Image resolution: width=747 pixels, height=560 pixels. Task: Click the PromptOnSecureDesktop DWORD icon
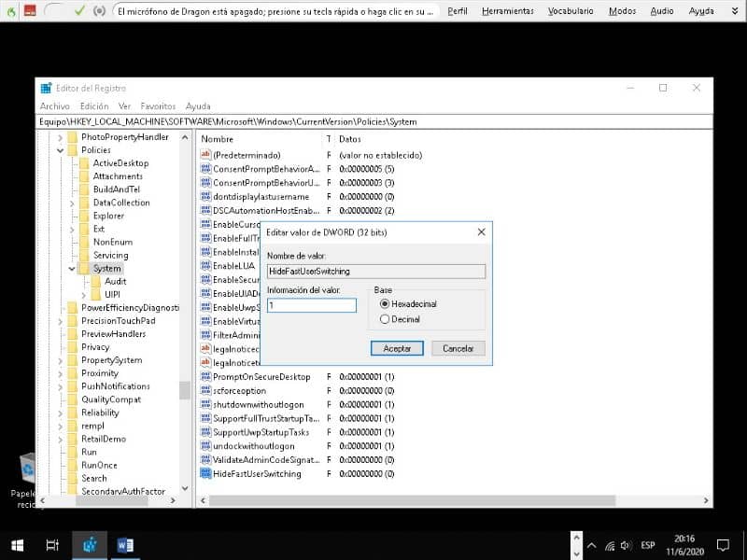pyautogui.click(x=205, y=376)
